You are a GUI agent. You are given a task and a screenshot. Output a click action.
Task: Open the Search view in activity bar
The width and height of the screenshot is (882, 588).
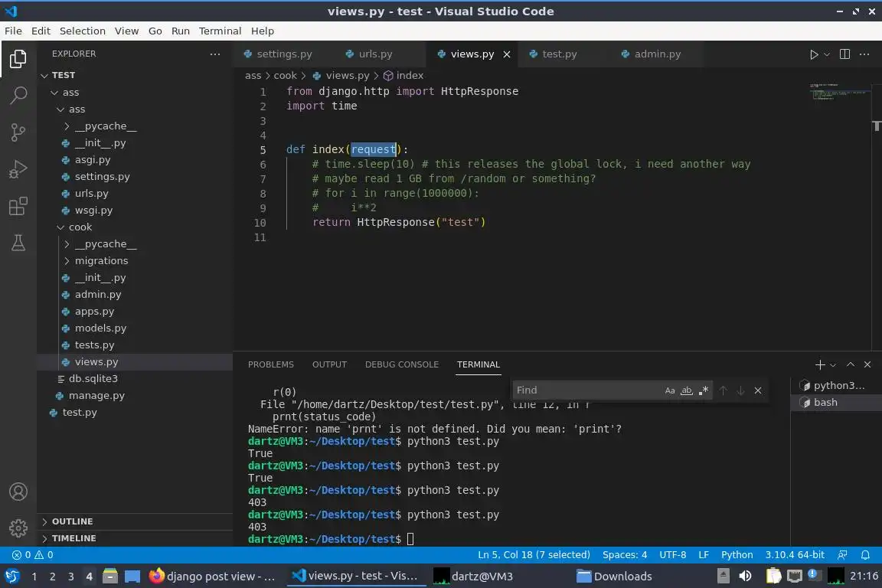tap(18, 95)
